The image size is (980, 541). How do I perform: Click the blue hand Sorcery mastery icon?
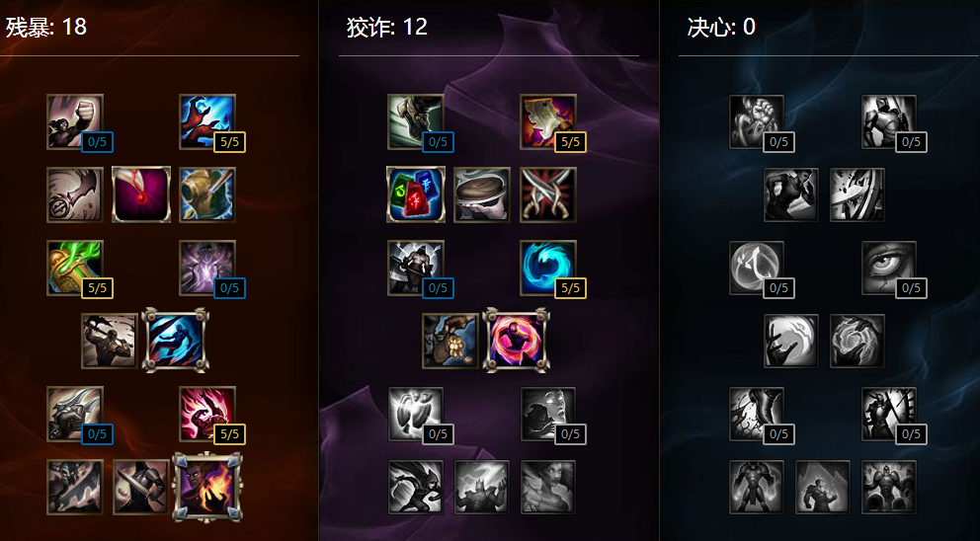pos(207,121)
